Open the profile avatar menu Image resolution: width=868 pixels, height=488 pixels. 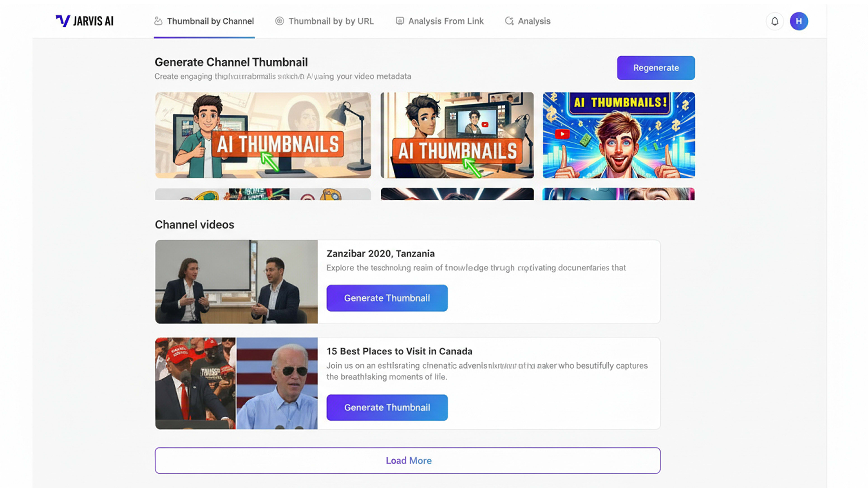(x=799, y=21)
